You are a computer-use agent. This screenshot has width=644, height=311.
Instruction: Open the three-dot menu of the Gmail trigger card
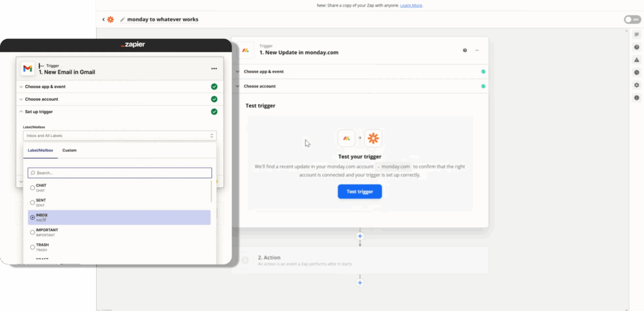click(214, 68)
